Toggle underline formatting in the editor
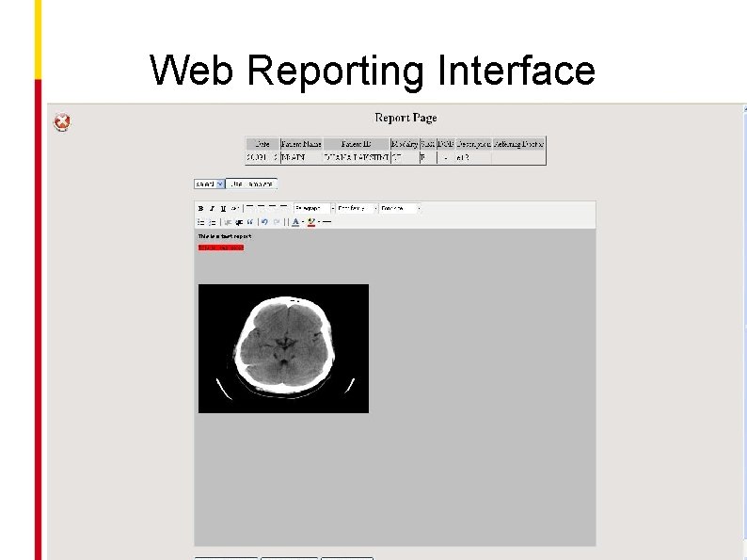Screen dimensions: 747x560 (x=223, y=208)
